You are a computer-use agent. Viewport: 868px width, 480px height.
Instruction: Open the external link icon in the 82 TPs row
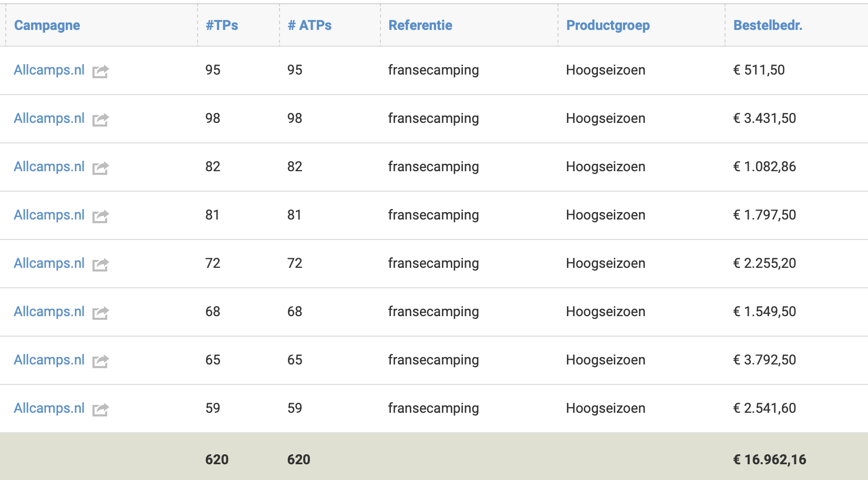coord(100,168)
